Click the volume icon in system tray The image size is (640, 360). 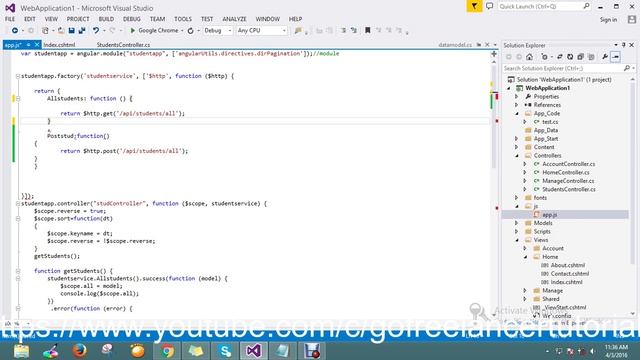(592, 351)
